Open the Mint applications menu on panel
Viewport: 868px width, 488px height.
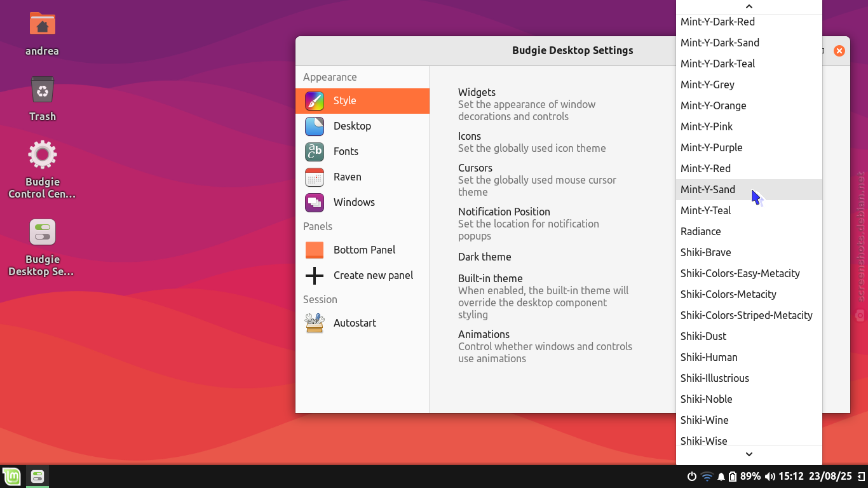pos(11,476)
